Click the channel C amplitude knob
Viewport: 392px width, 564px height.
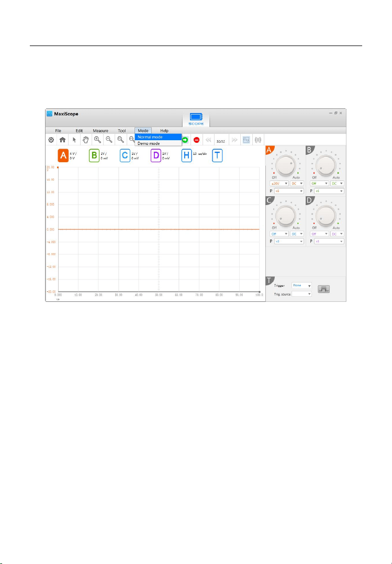pos(285,216)
